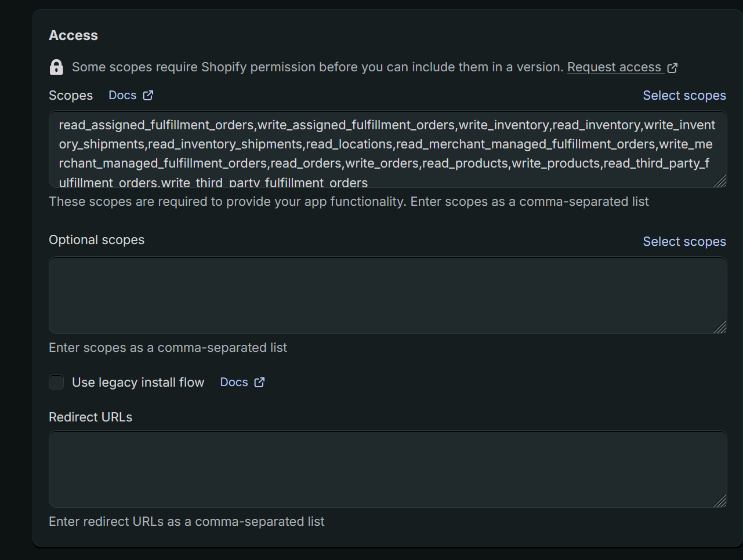Focus the Scopes text area with scope list

[x=387, y=150]
